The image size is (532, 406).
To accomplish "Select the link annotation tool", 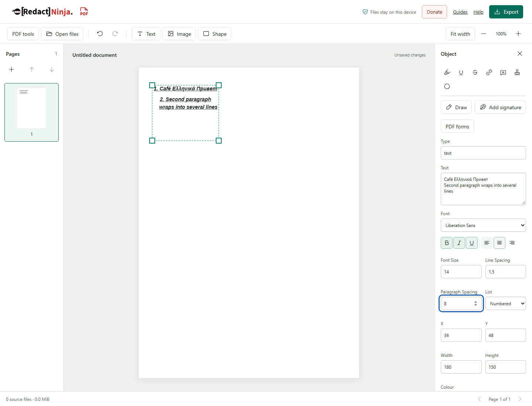I will [489, 72].
